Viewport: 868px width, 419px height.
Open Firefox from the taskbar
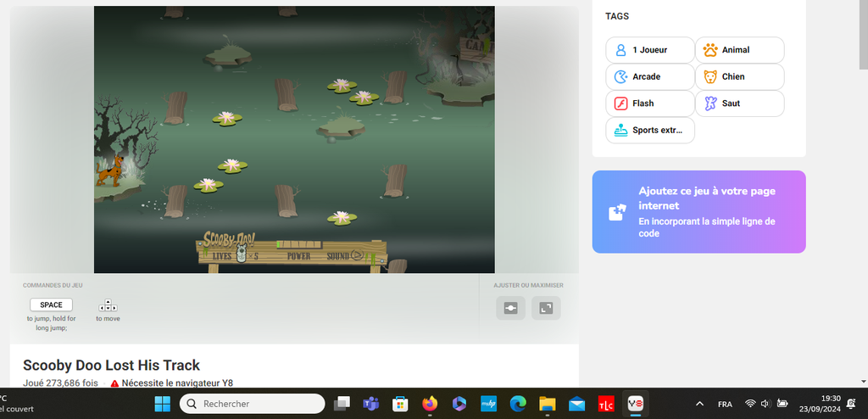coord(430,404)
